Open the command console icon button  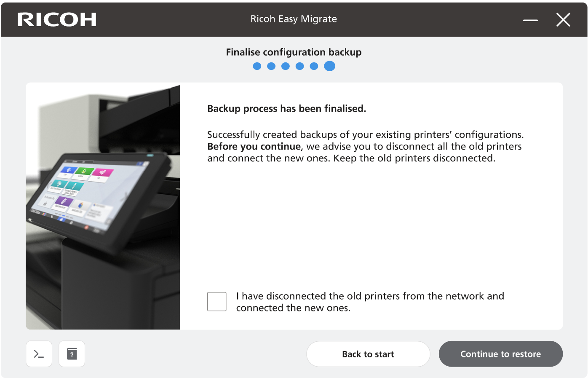(39, 354)
